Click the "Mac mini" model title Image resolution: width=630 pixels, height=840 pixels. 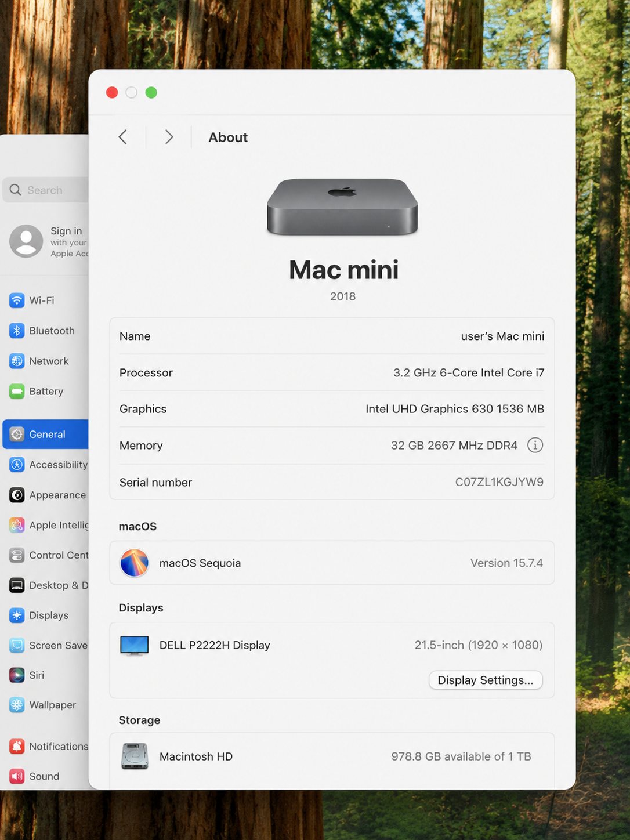(343, 270)
